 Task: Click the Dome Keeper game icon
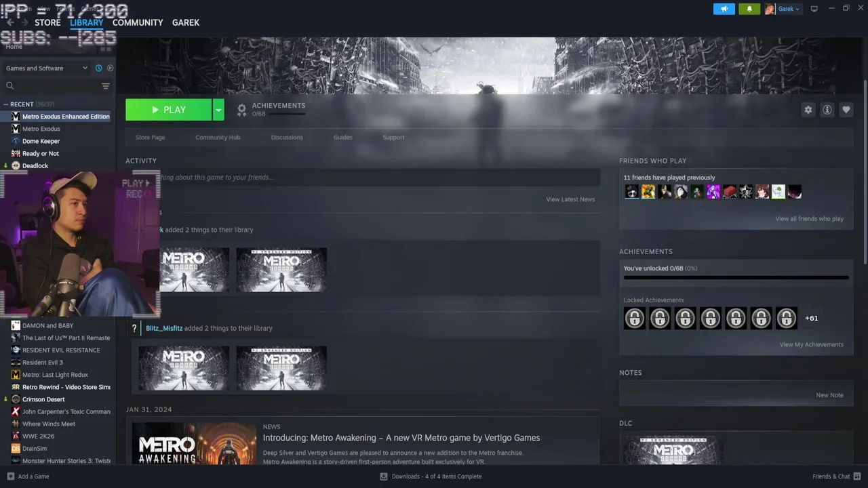[x=16, y=141]
